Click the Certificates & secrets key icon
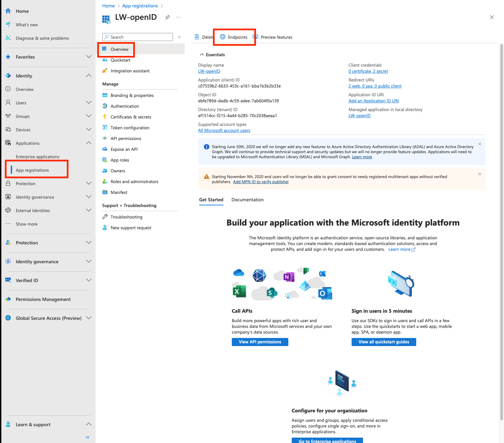The height and width of the screenshot is (443, 504). (x=105, y=117)
